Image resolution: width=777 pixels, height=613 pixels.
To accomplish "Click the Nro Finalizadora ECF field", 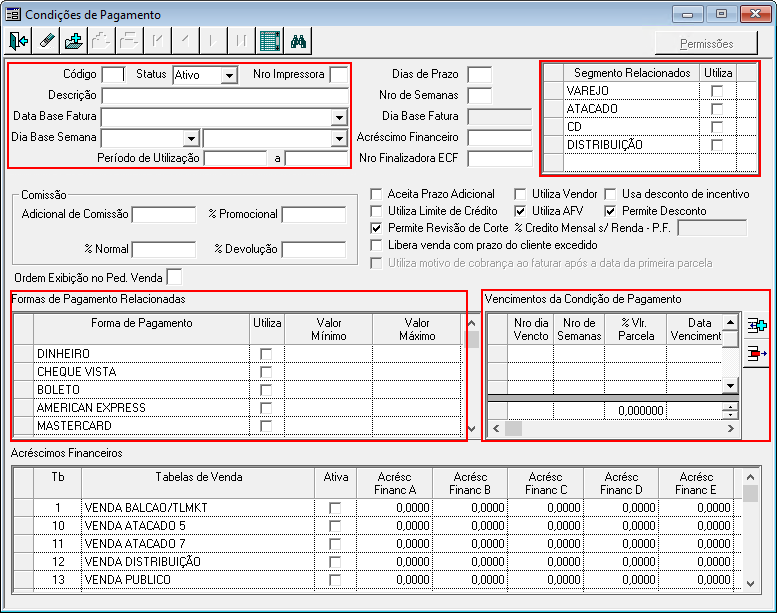I will (500, 159).
